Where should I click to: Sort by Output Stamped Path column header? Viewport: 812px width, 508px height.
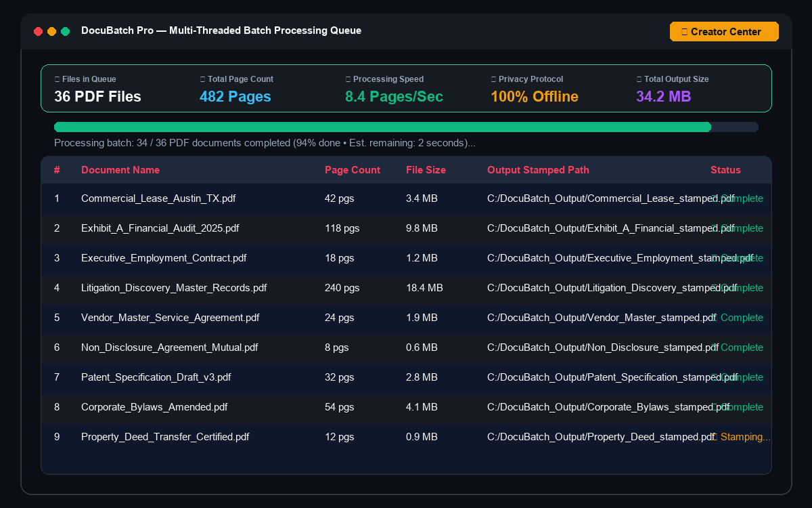[x=538, y=170]
